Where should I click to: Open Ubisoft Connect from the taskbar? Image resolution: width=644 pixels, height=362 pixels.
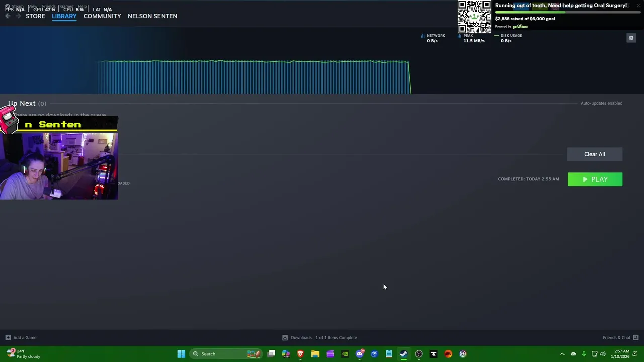click(463, 354)
